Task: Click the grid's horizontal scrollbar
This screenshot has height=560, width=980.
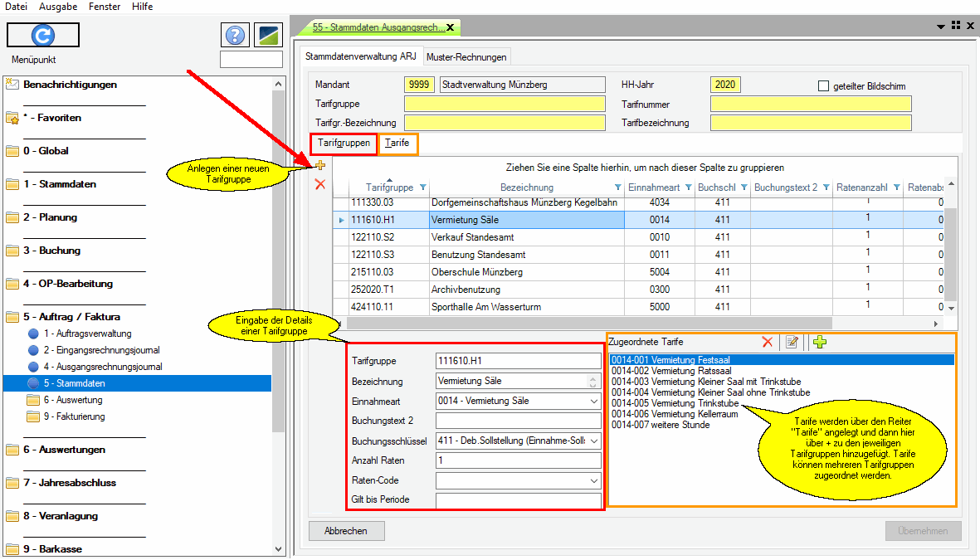Action: point(581,324)
